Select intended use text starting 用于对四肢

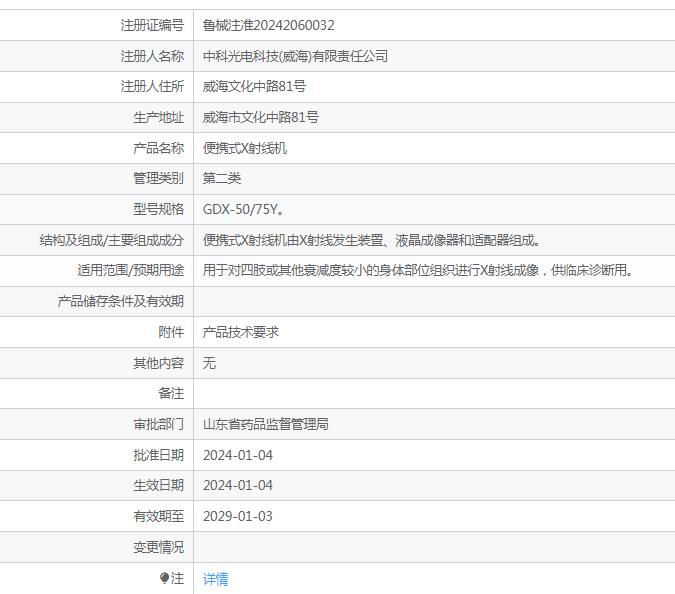[418, 270]
